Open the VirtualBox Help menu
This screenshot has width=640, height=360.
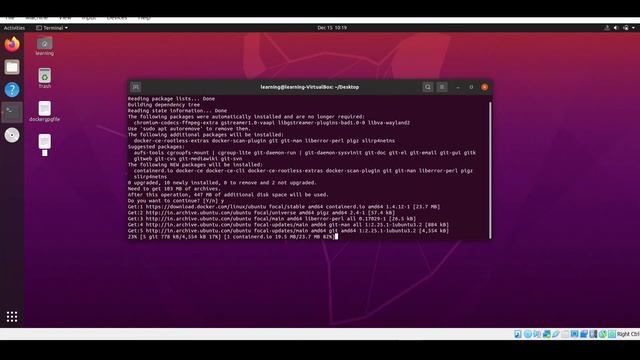(x=144, y=18)
